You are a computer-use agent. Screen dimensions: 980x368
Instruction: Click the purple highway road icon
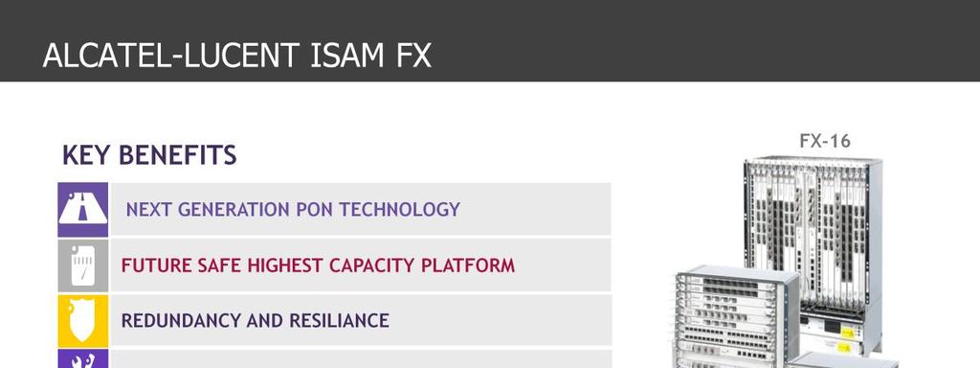click(82, 210)
